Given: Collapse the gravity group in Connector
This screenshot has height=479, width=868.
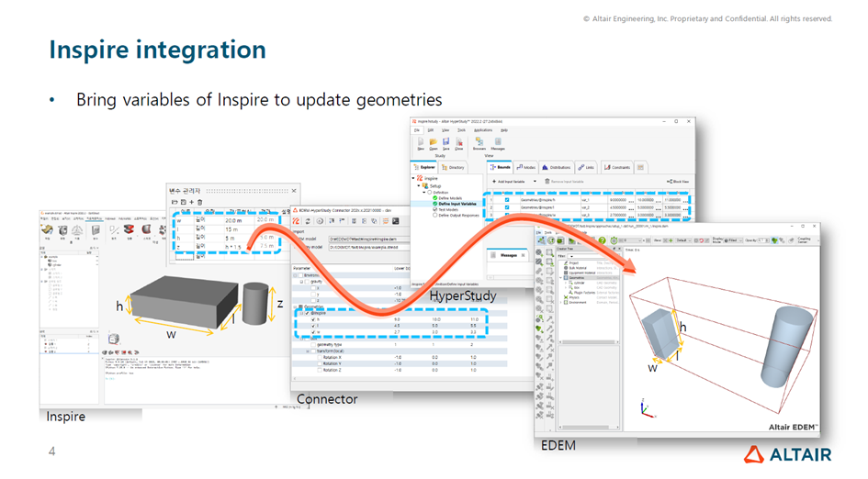Looking at the screenshot, I should pos(301,282).
